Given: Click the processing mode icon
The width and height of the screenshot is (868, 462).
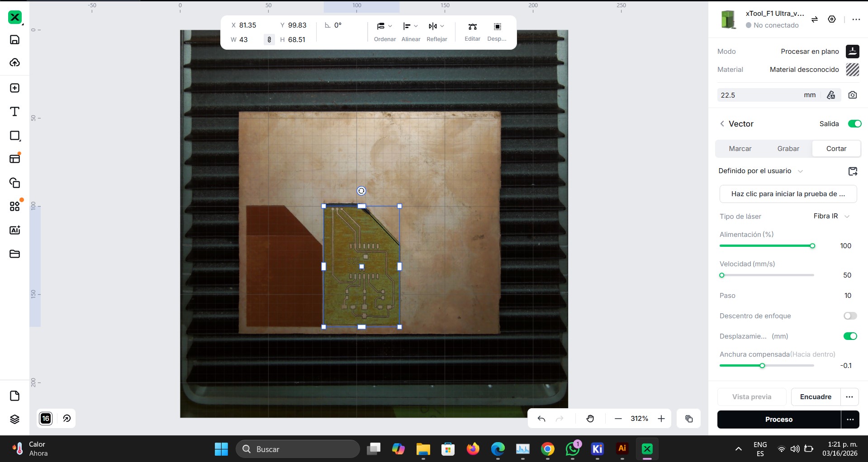Looking at the screenshot, I should click(853, 52).
